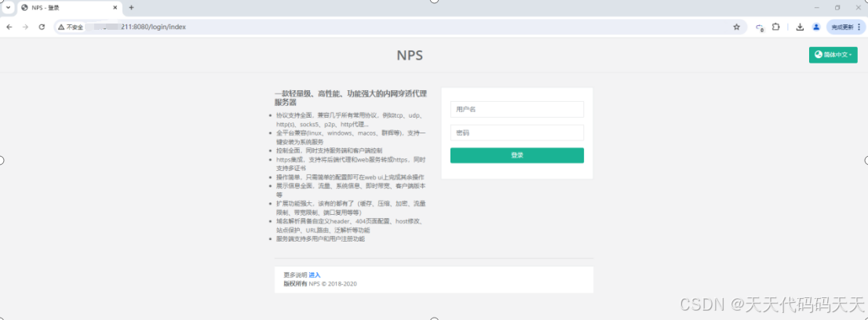The image size is (868, 320).
Task: Open the tab search chevron
Action: pyautogui.click(x=8, y=8)
